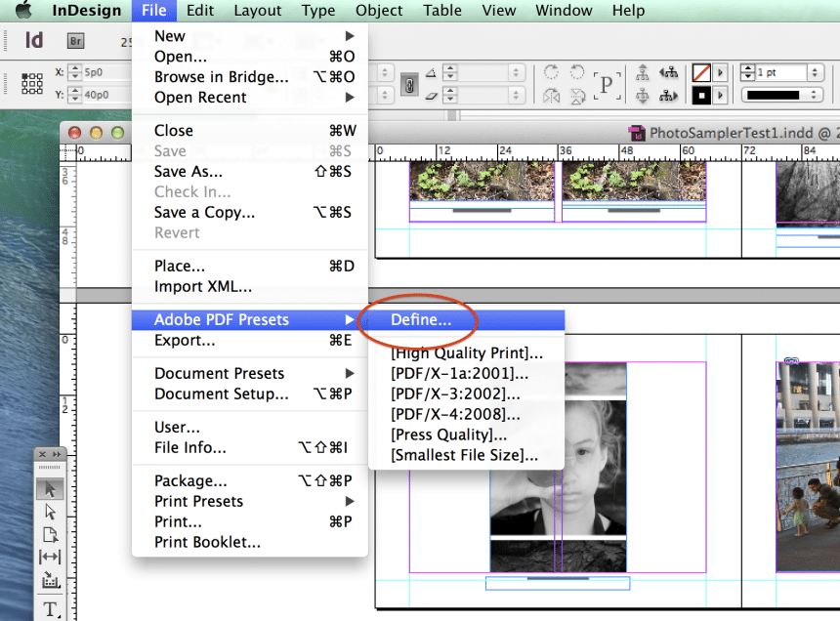Click the Y position field

point(106,95)
